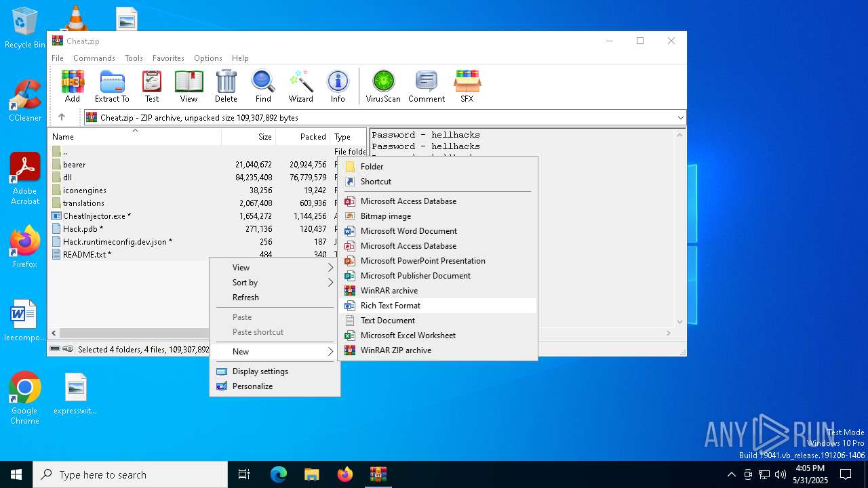
Task: Create new Shortcut from submenu
Action: (x=437, y=182)
